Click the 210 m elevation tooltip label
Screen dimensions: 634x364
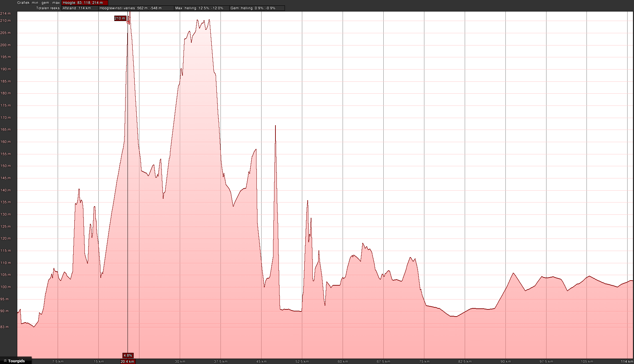tap(120, 18)
